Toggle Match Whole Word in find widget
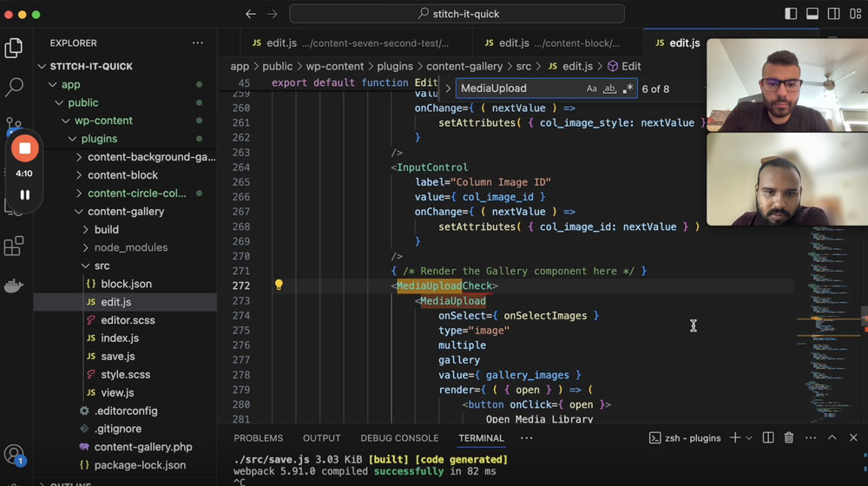The width and height of the screenshot is (868, 486). point(609,89)
